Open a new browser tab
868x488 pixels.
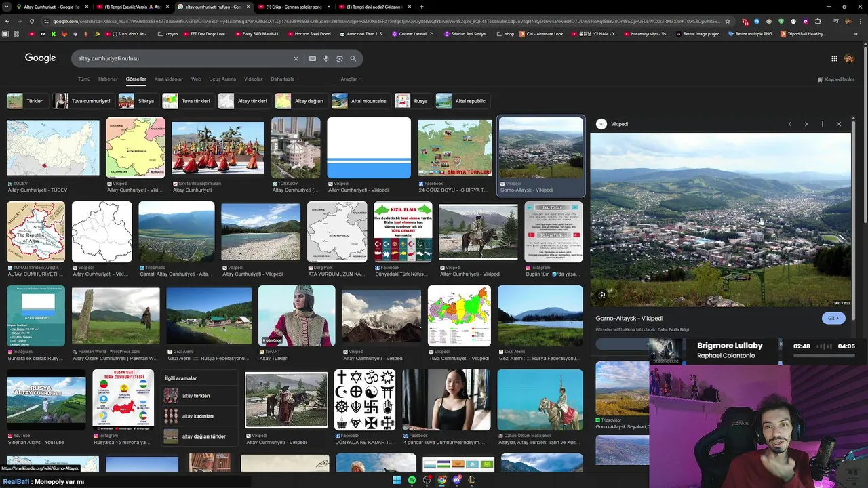422,7
